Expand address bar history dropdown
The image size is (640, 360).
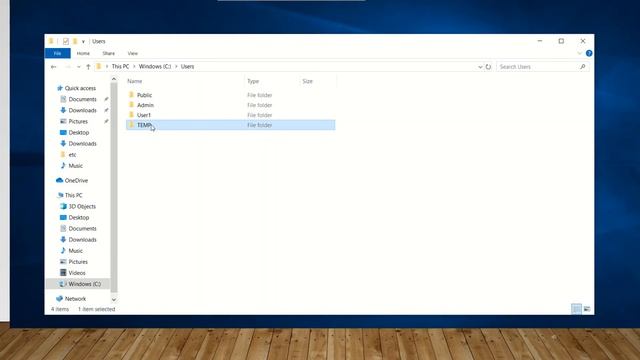480,67
